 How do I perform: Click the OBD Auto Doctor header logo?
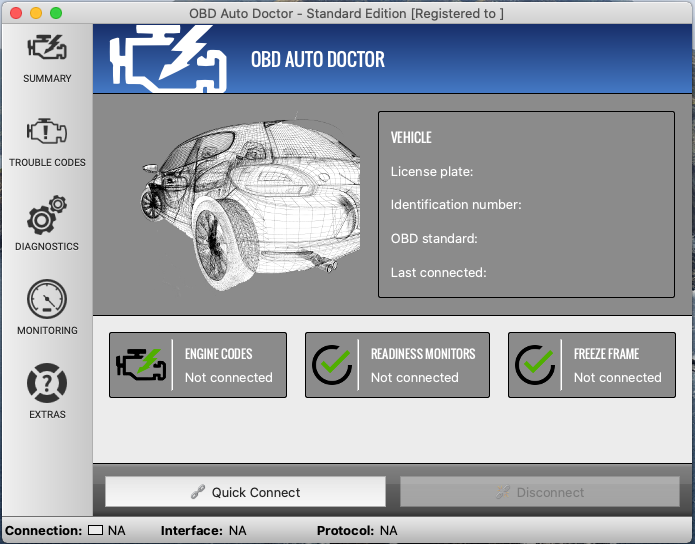(x=167, y=58)
